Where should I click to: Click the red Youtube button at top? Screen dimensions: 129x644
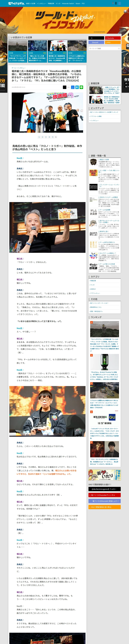(113, 38)
